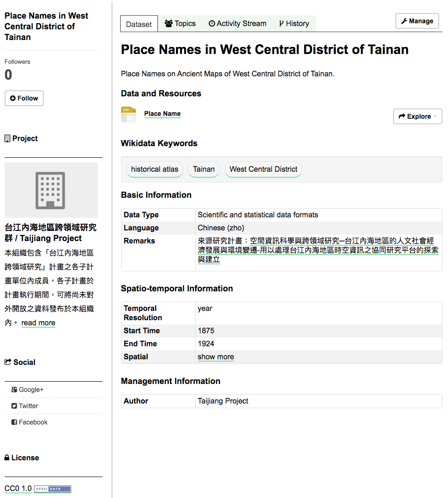Click the people icon on Topics tab

169,23
